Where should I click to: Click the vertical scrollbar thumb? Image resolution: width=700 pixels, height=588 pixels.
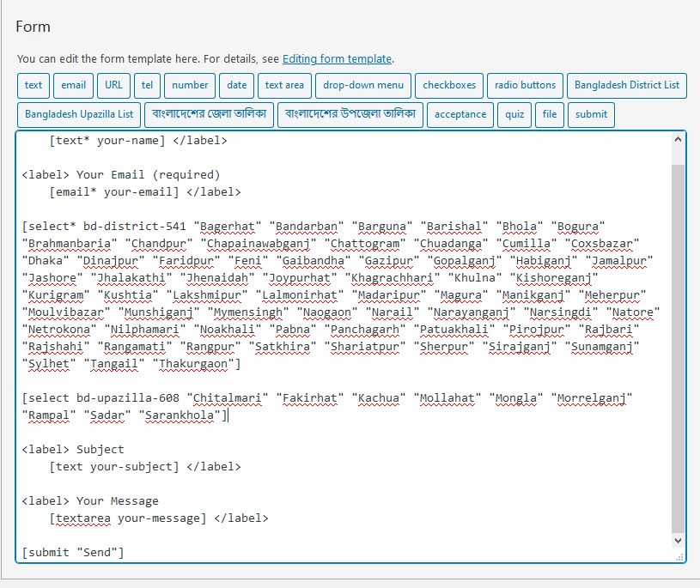tap(678, 349)
